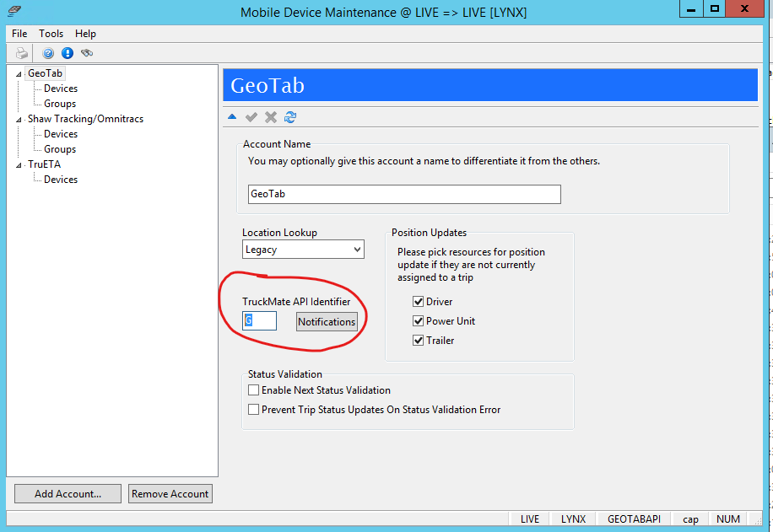Image resolution: width=773 pixels, height=532 pixels.
Task: Click the TruckMate API Identifier field
Action: pos(259,320)
